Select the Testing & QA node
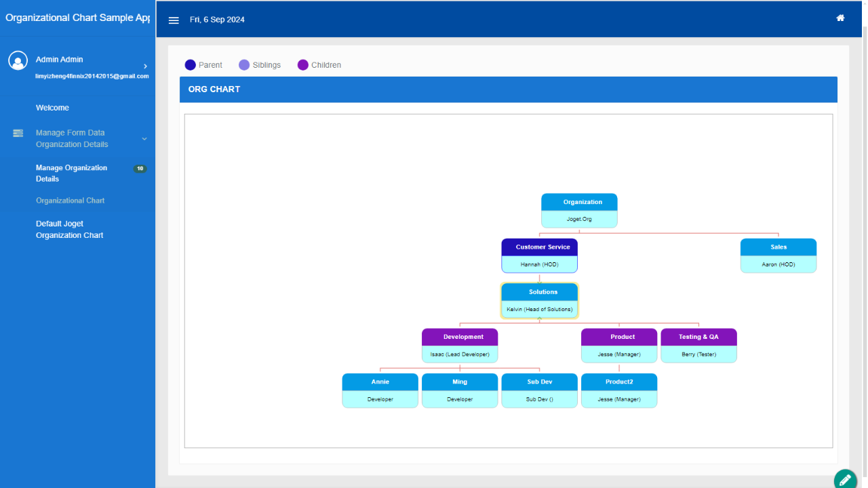The width and height of the screenshot is (868, 488). tap(698, 346)
